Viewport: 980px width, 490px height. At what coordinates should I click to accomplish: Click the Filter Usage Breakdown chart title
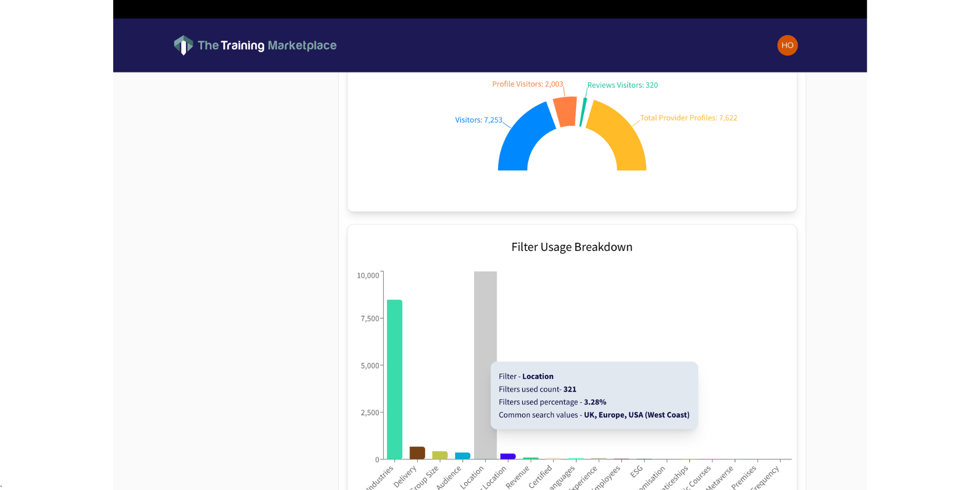tap(572, 247)
